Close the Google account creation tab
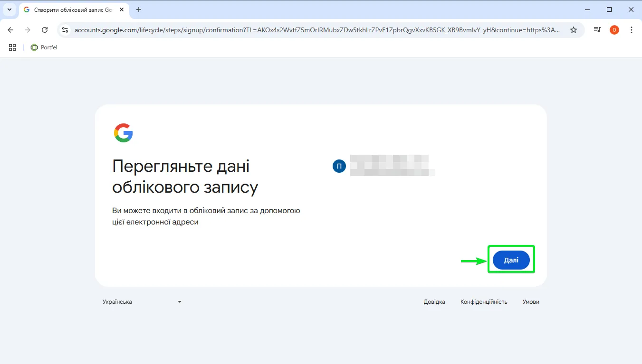The image size is (642, 364). pos(122,9)
